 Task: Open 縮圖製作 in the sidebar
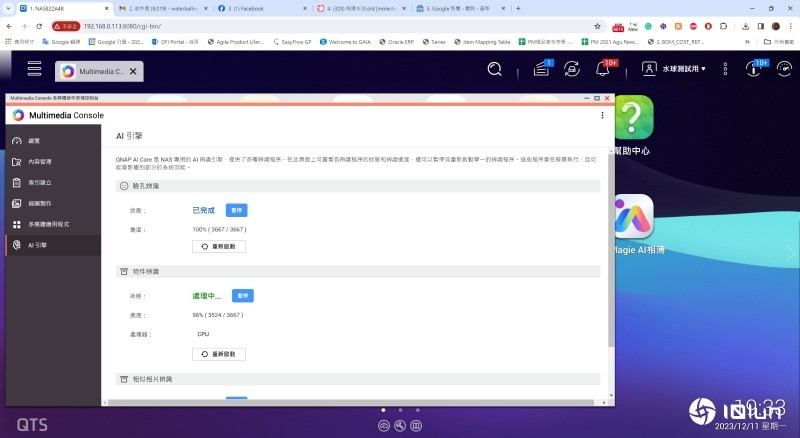pos(39,203)
